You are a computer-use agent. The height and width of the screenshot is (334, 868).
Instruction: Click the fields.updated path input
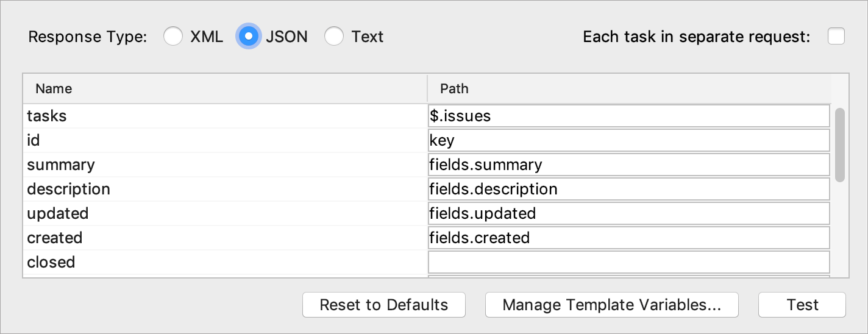tap(628, 213)
